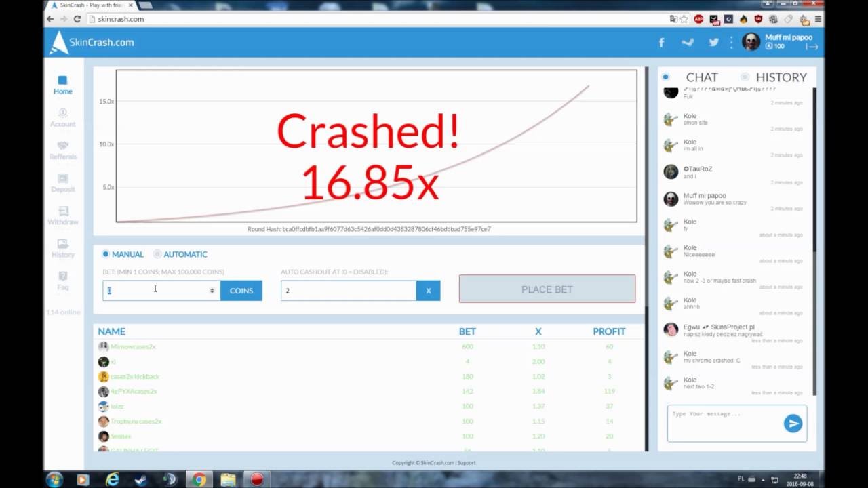This screenshot has width=868, height=488.
Task: Open the History sidebar icon
Action: tap(62, 243)
